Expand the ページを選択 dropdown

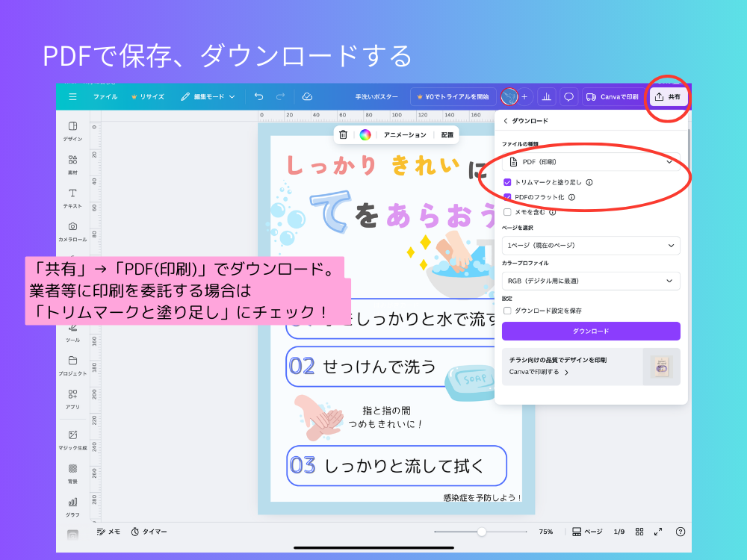click(591, 245)
